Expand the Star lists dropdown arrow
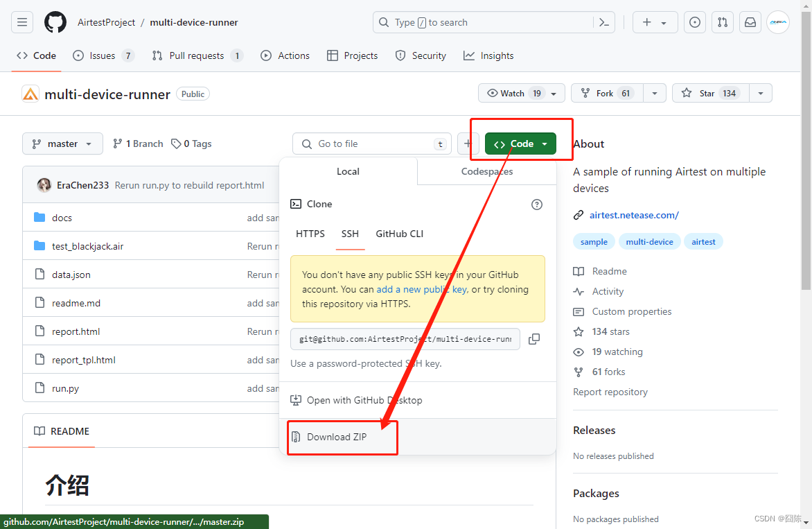812x529 pixels. pos(761,94)
